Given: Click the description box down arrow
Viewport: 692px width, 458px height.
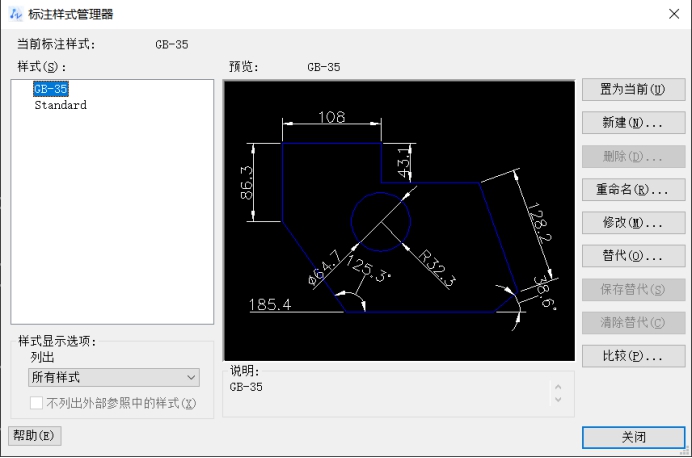Looking at the screenshot, I should (558, 398).
